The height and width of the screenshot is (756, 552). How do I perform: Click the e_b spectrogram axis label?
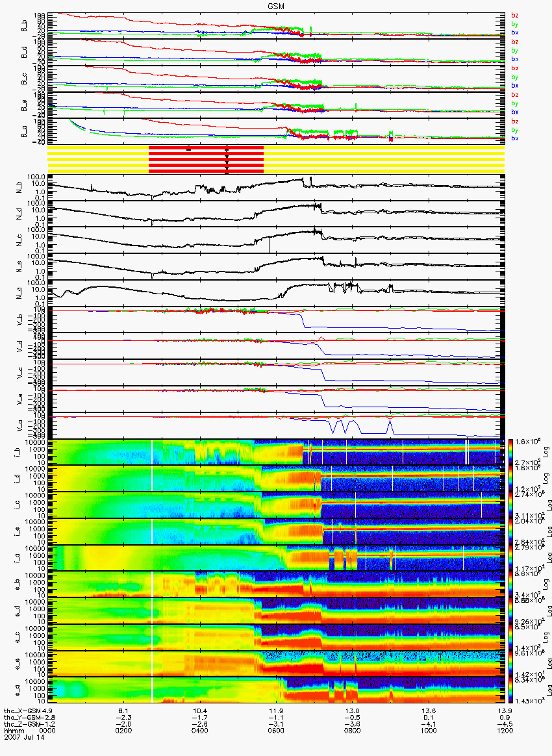click(17, 585)
